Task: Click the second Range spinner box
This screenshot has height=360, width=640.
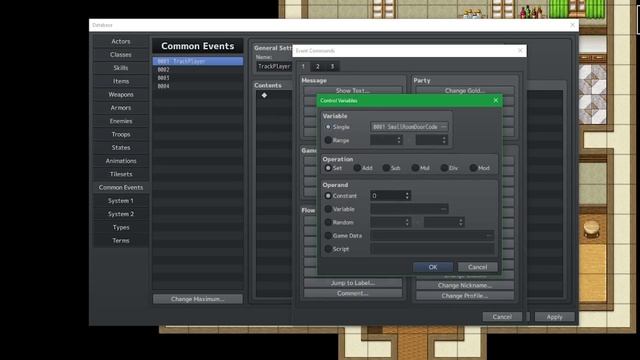Action: [431, 140]
